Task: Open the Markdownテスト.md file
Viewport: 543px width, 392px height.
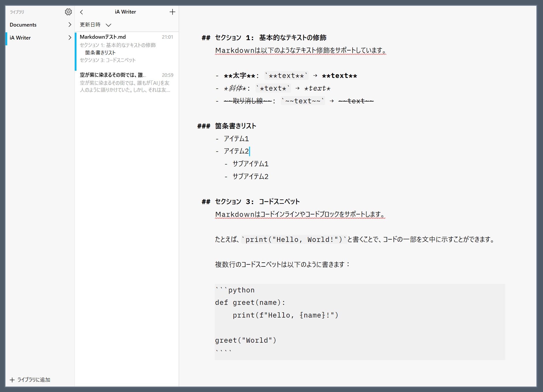Action: pyautogui.click(x=103, y=37)
